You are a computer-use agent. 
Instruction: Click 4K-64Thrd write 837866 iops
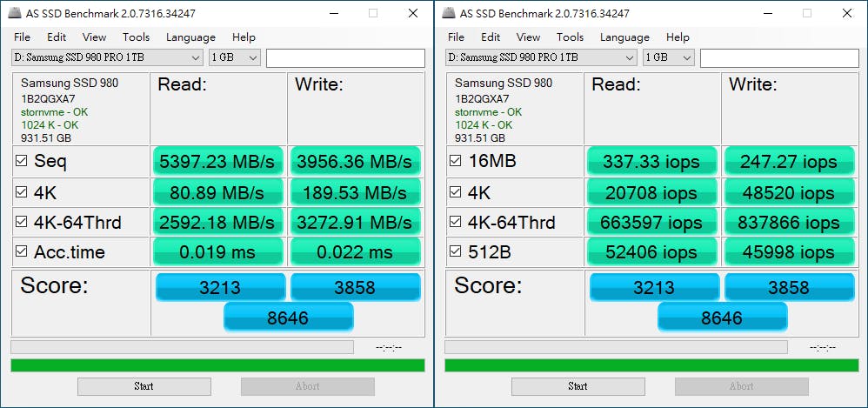pyautogui.click(x=790, y=222)
